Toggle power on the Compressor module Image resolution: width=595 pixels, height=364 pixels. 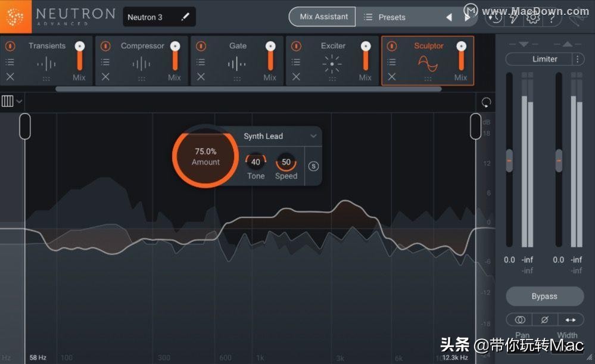pos(105,45)
